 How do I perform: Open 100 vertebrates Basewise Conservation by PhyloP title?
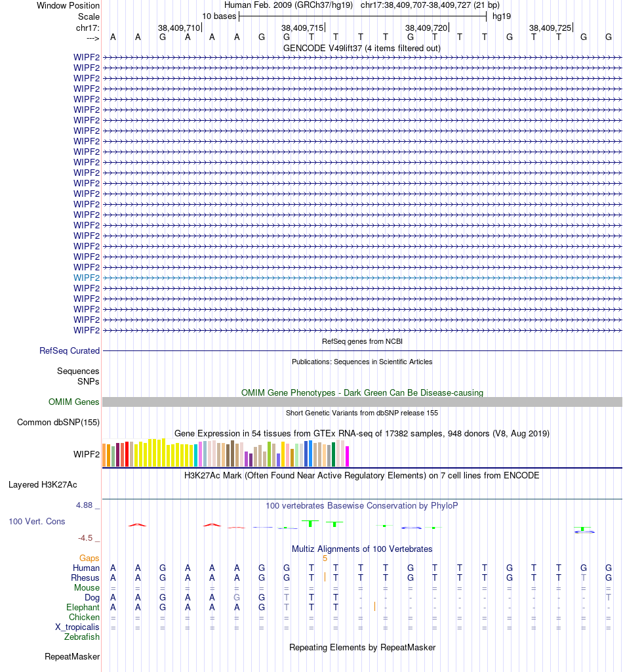point(362,505)
